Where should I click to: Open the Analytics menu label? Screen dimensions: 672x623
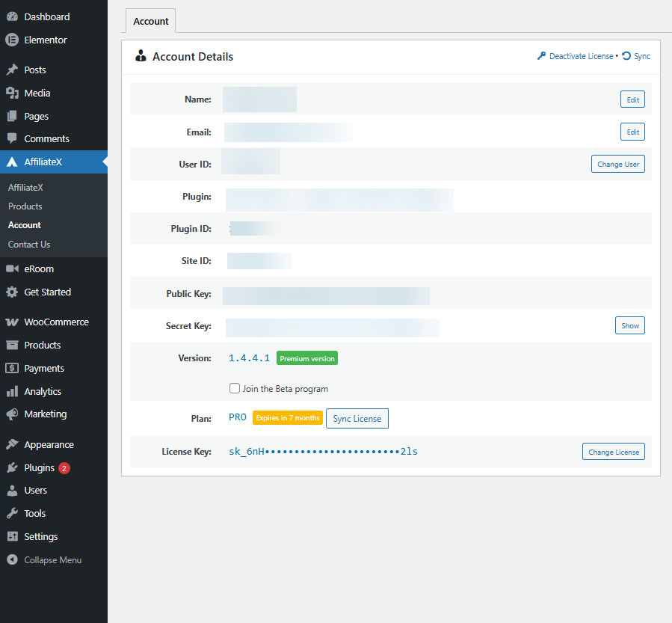(43, 391)
